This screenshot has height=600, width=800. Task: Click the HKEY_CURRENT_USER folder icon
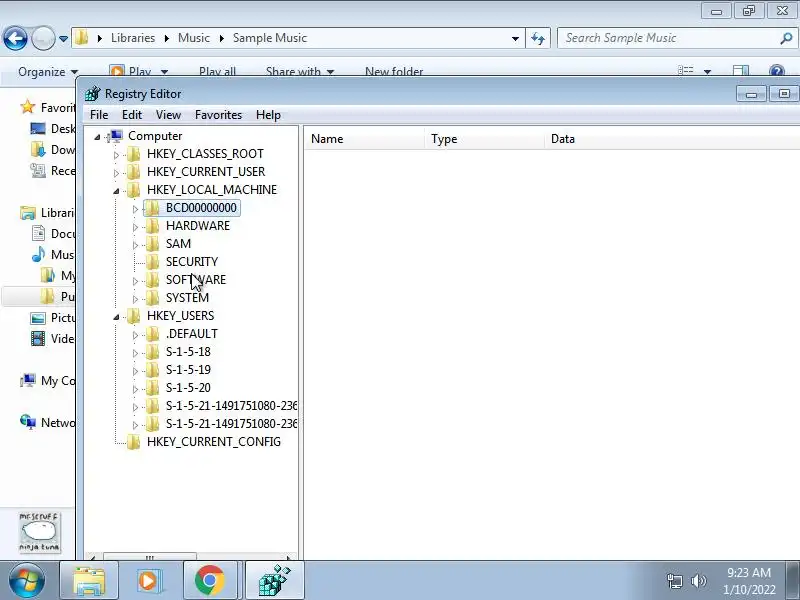pos(134,171)
